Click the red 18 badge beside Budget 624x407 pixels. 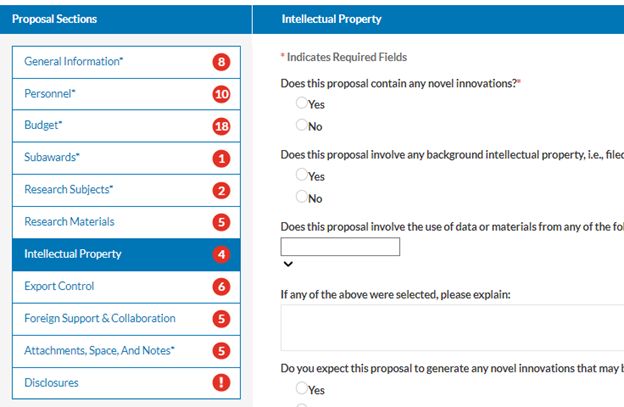(221, 126)
